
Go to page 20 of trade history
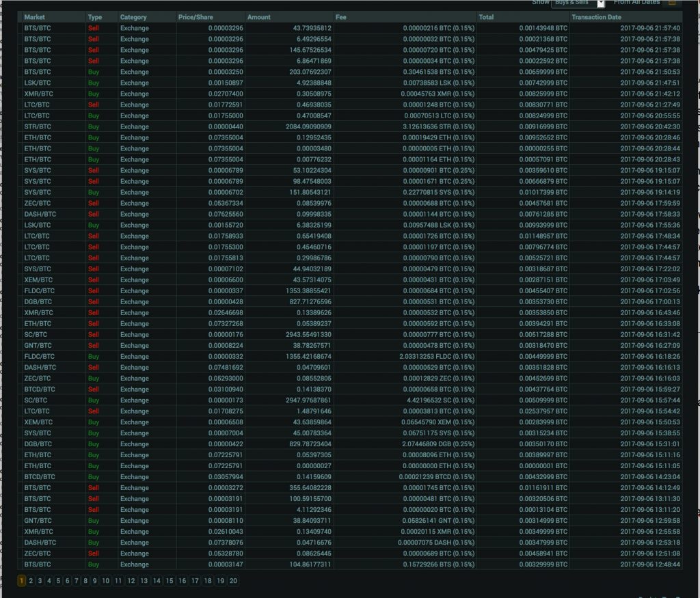tap(233, 581)
